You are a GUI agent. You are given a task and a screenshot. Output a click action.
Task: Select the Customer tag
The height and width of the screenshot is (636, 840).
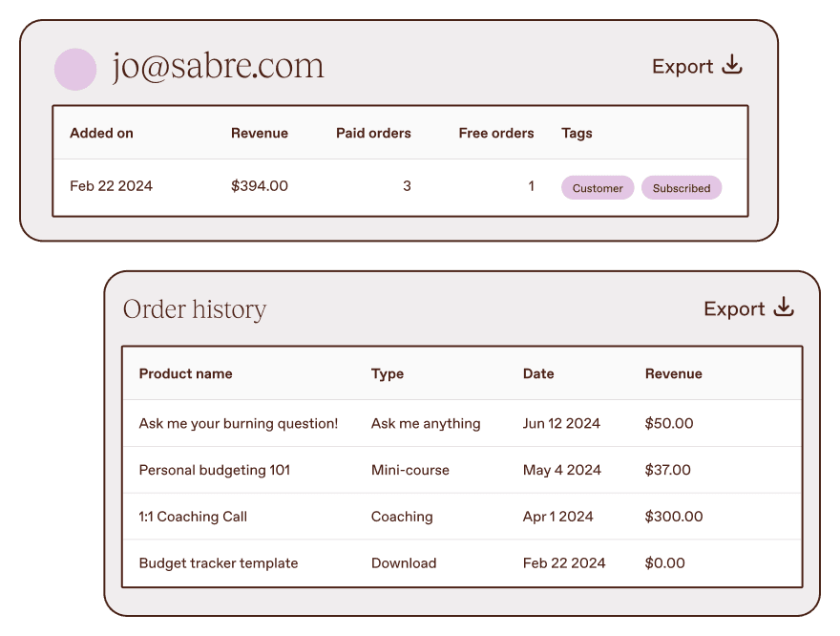(x=598, y=188)
